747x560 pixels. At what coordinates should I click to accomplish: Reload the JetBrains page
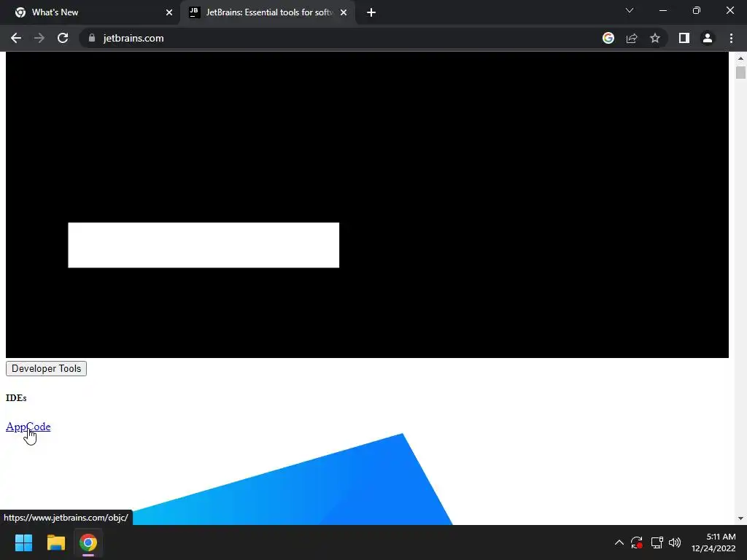(x=63, y=38)
